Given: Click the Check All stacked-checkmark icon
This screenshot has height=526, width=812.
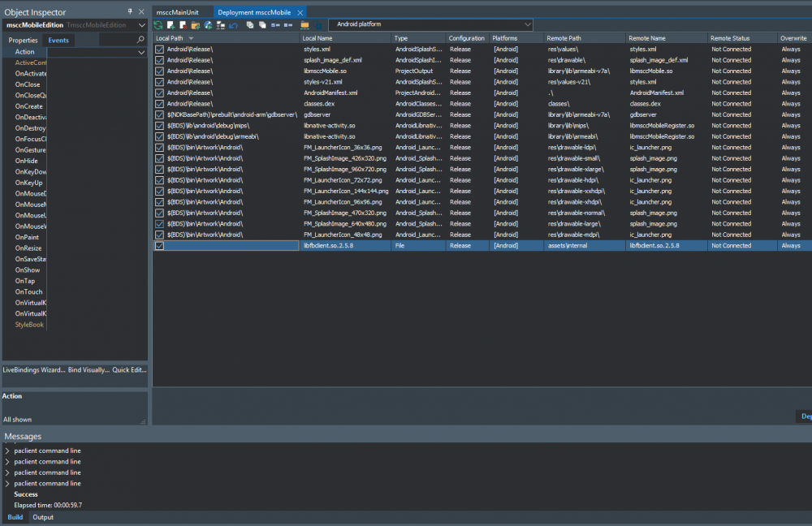Looking at the screenshot, I should point(249,25).
